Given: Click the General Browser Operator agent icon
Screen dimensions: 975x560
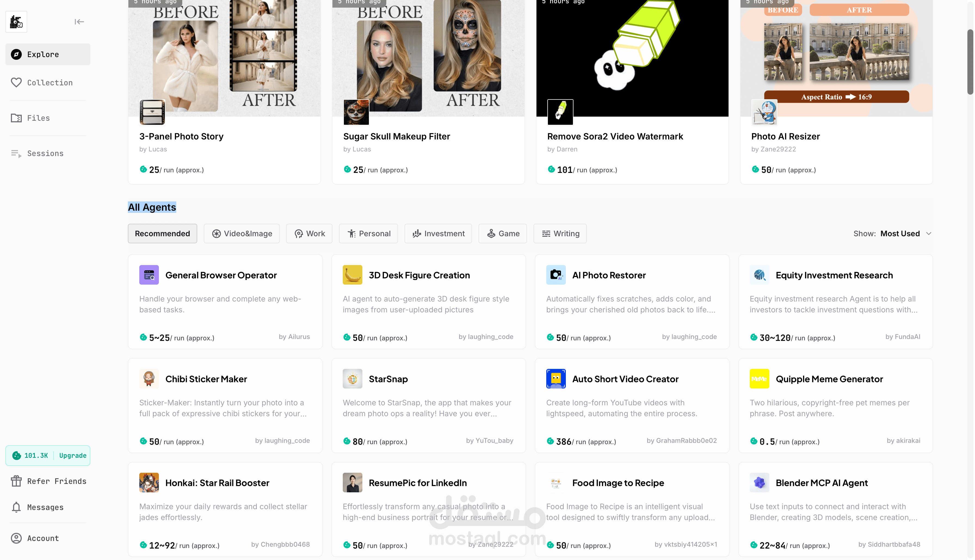Looking at the screenshot, I should point(149,275).
